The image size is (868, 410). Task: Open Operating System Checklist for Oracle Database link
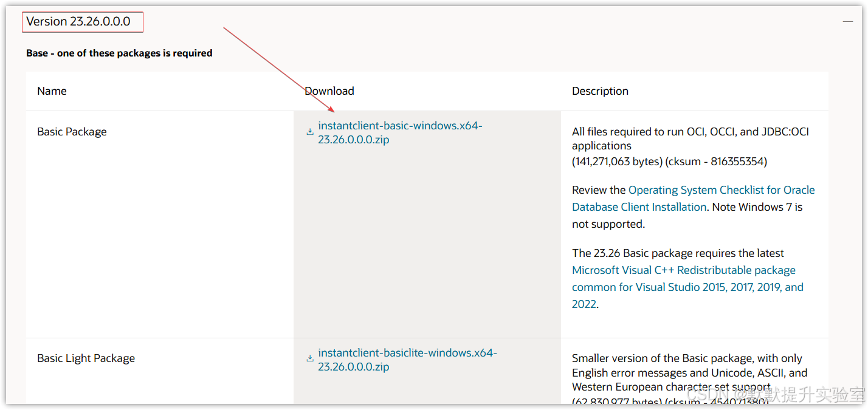coord(694,199)
